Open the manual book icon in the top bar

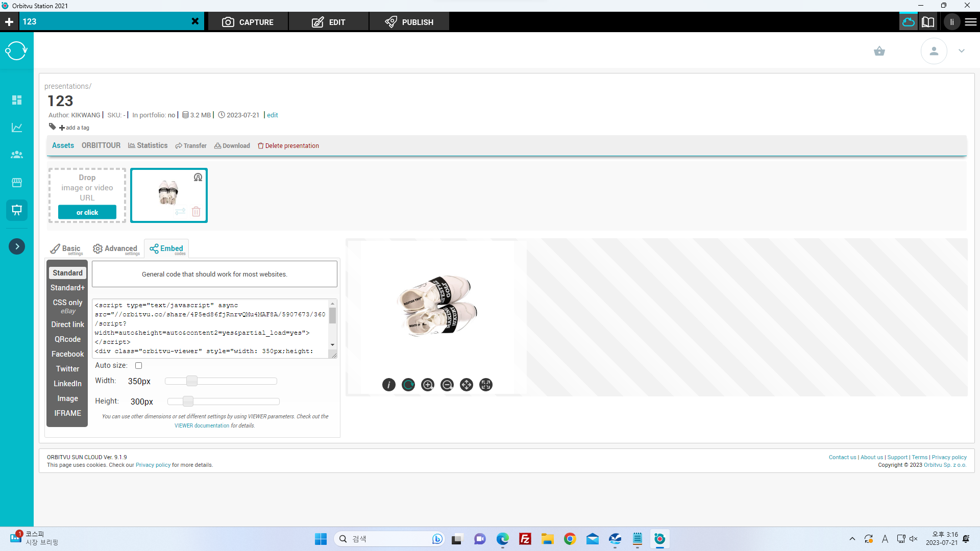point(928,22)
